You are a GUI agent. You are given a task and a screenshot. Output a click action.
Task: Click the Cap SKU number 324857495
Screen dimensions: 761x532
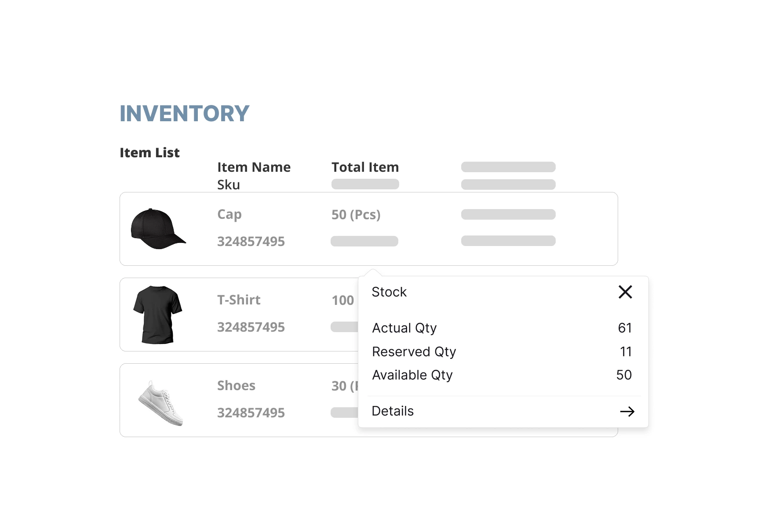[x=251, y=242]
